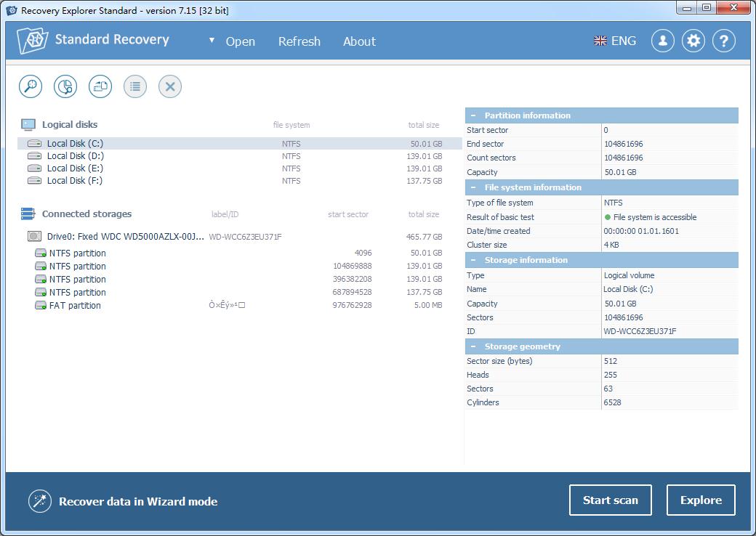Collapse the File system information section
Image resolution: width=756 pixels, height=536 pixels.
point(473,187)
